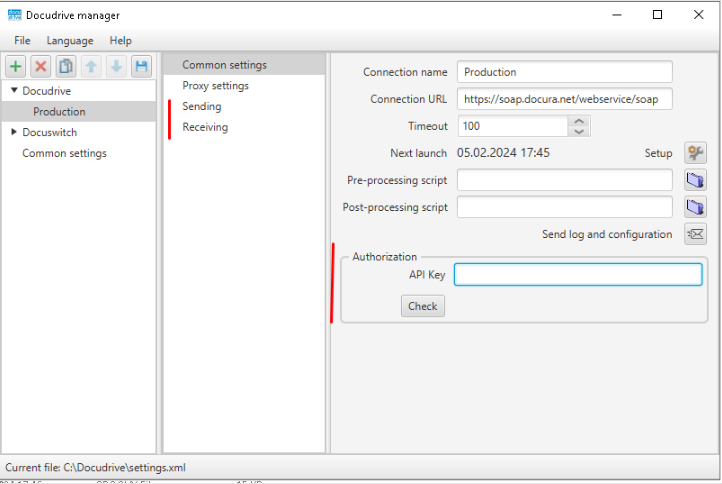Select Docuswitch in the tree
Viewport: 722px width, 484px height.
[50, 132]
